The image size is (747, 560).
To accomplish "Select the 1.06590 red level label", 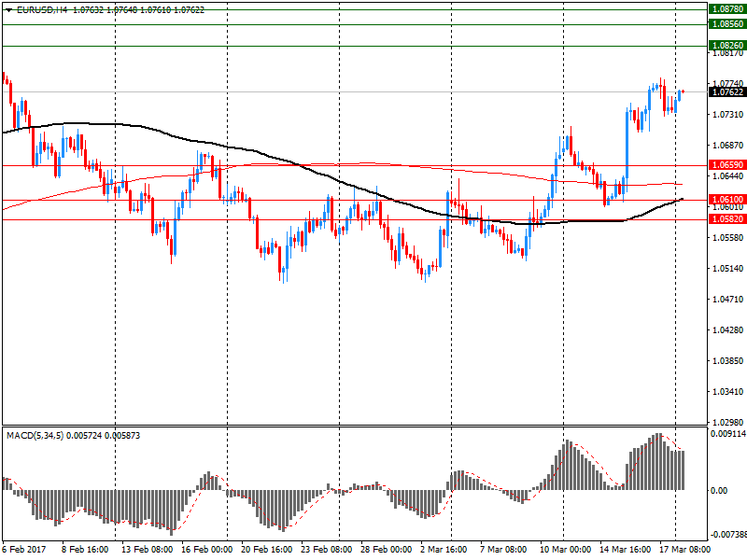I will pyautogui.click(x=727, y=165).
